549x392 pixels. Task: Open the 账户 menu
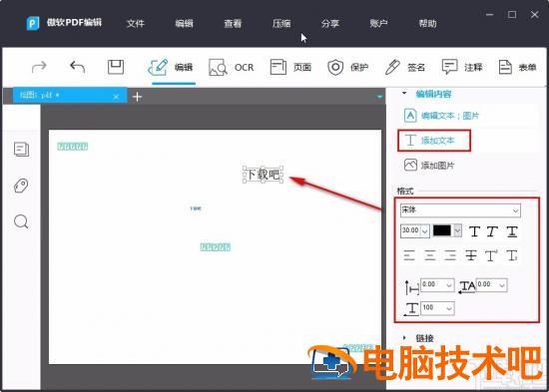click(378, 24)
